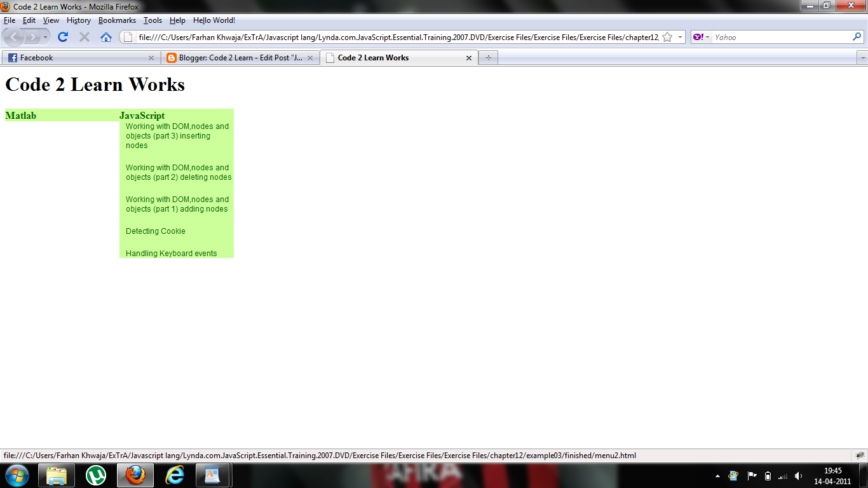Open uTorrent from the taskbar

[x=96, y=475]
